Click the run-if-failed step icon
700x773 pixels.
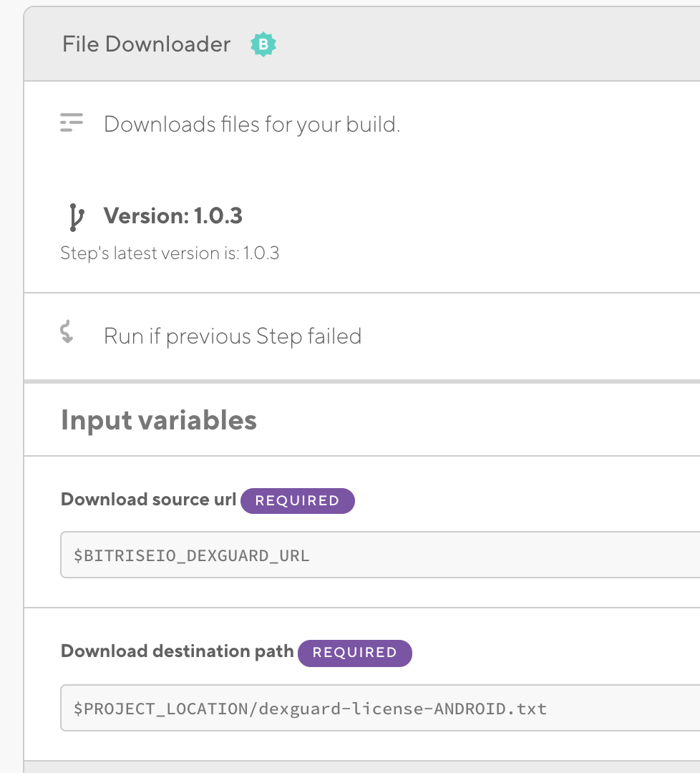[x=67, y=332]
